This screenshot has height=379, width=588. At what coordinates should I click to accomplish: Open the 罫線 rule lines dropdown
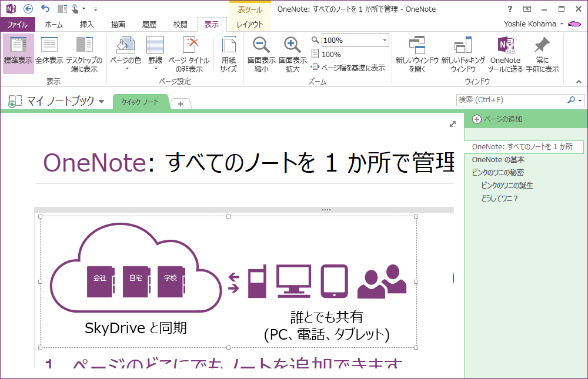155,53
